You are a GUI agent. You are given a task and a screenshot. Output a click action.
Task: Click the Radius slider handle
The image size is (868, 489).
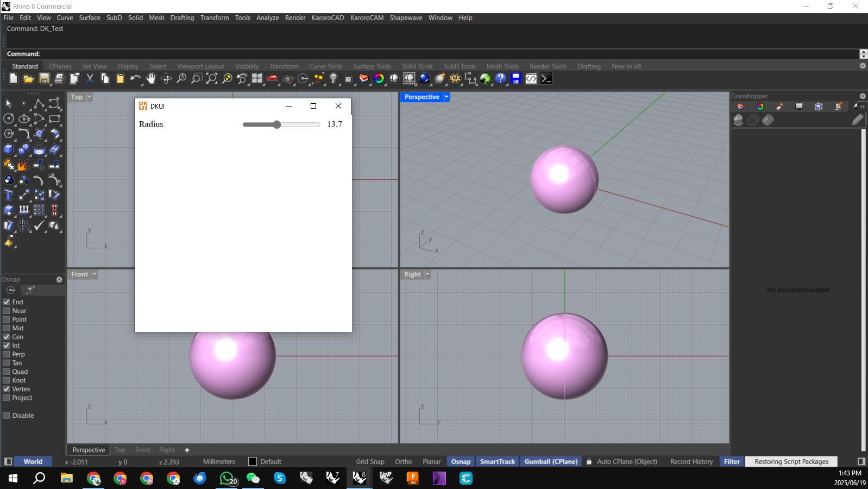pos(277,124)
